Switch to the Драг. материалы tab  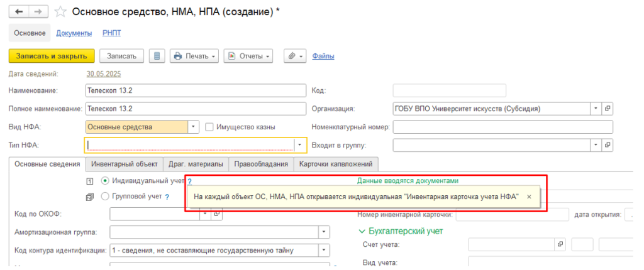click(196, 164)
